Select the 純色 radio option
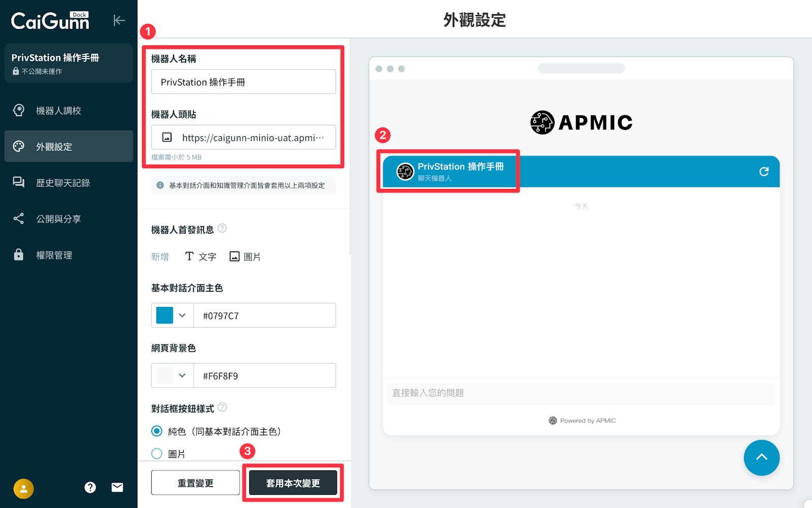Image resolution: width=812 pixels, height=508 pixels. [x=157, y=431]
